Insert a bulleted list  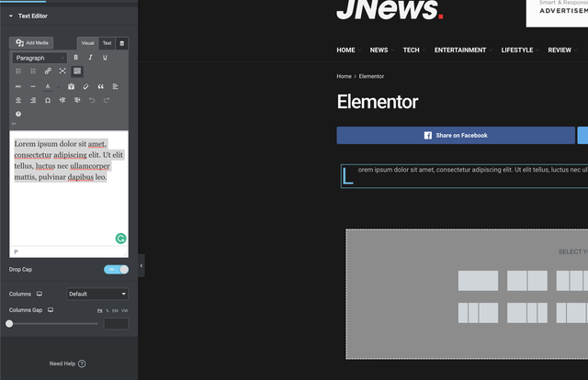18,72
